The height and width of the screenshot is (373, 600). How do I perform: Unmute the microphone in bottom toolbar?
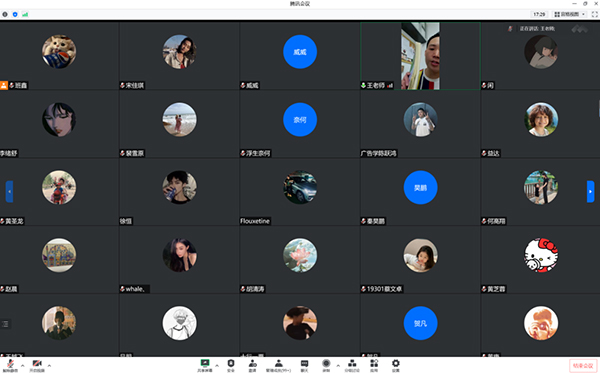tap(10, 365)
